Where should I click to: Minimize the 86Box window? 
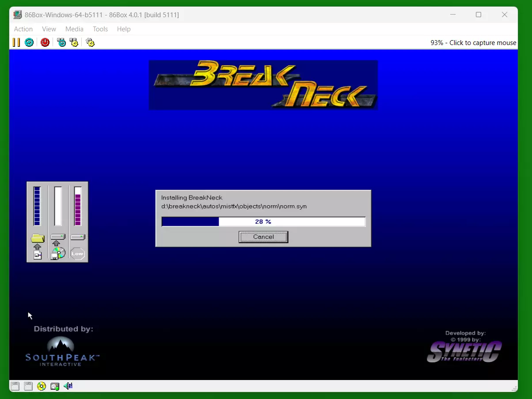(452, 15)
